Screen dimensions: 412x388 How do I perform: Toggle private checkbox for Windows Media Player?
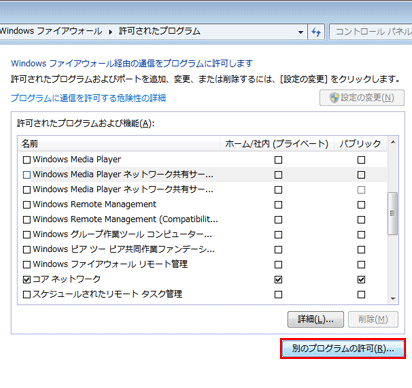[278, 160]
